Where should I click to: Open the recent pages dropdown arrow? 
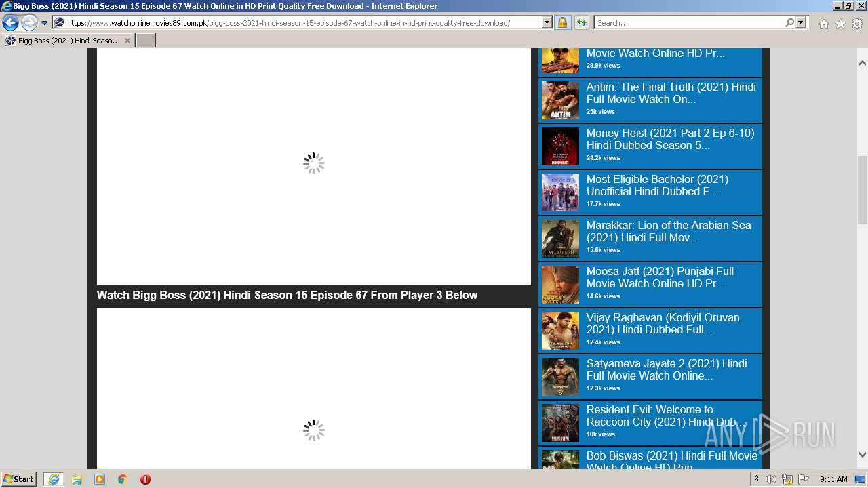coord(45,23)
